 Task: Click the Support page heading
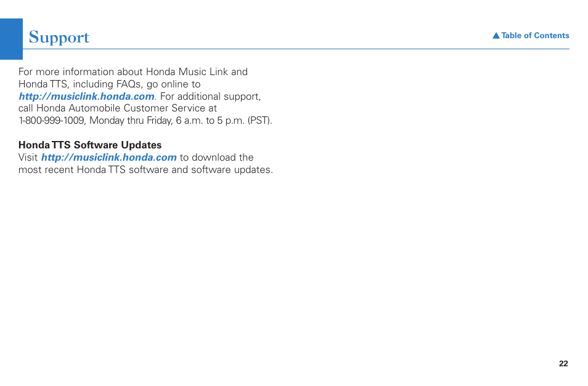(x=59, y=38)
